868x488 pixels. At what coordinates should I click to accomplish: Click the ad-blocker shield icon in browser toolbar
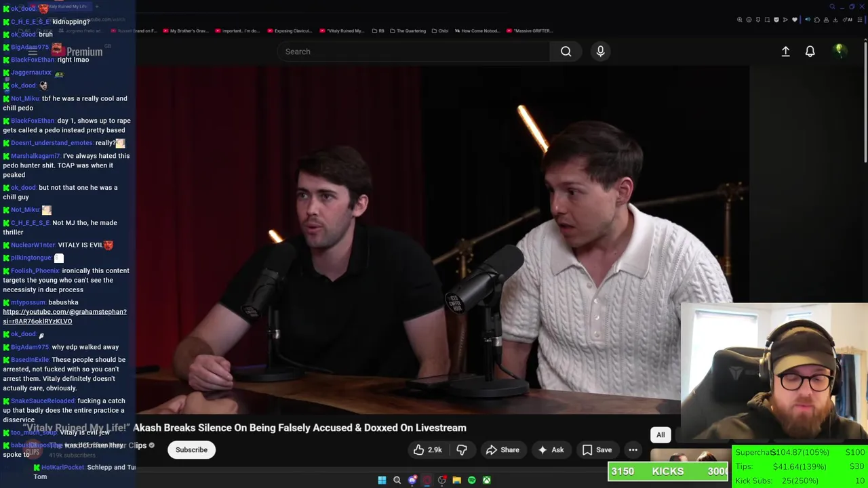pos(776,20)
